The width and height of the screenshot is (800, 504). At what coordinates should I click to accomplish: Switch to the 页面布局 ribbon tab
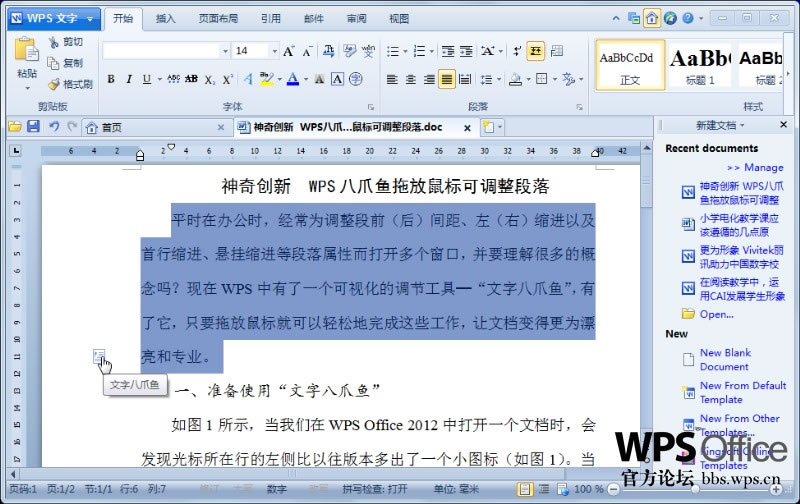[x=218, y=19]
